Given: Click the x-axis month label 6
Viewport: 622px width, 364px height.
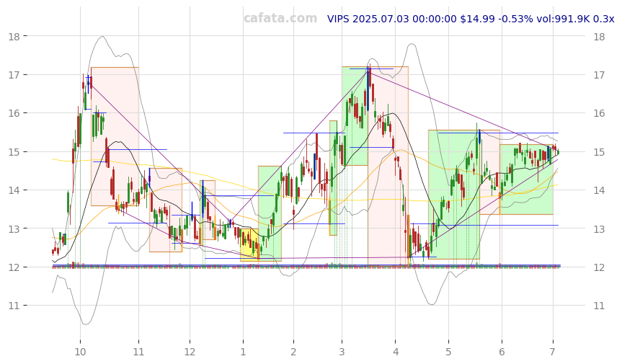Looking at the screenshot, I should (502, 352).
